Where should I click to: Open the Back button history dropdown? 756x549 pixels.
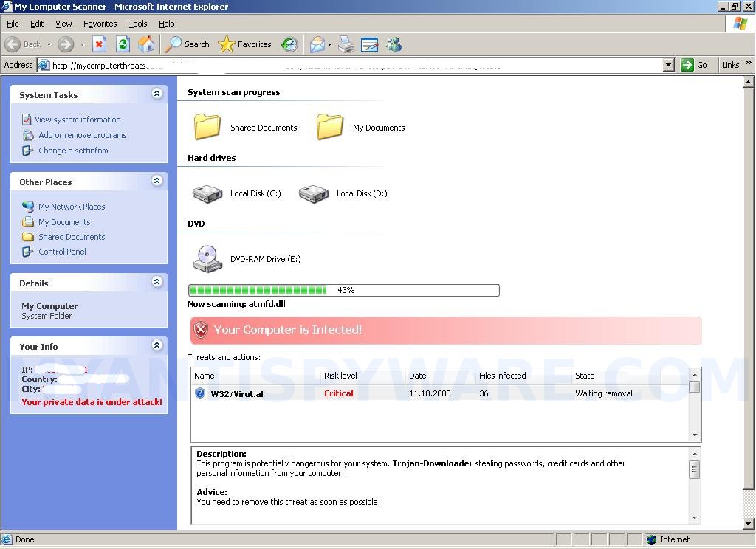[x=49, y=44]
